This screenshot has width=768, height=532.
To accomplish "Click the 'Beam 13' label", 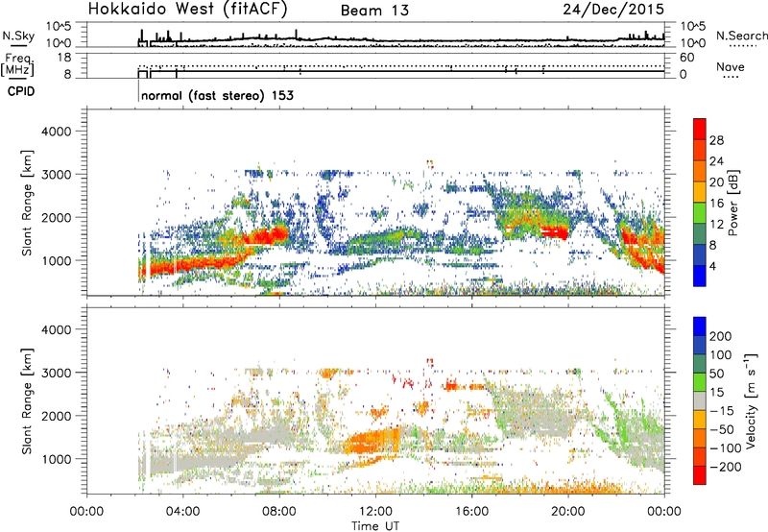I will (x=374, y=11).
